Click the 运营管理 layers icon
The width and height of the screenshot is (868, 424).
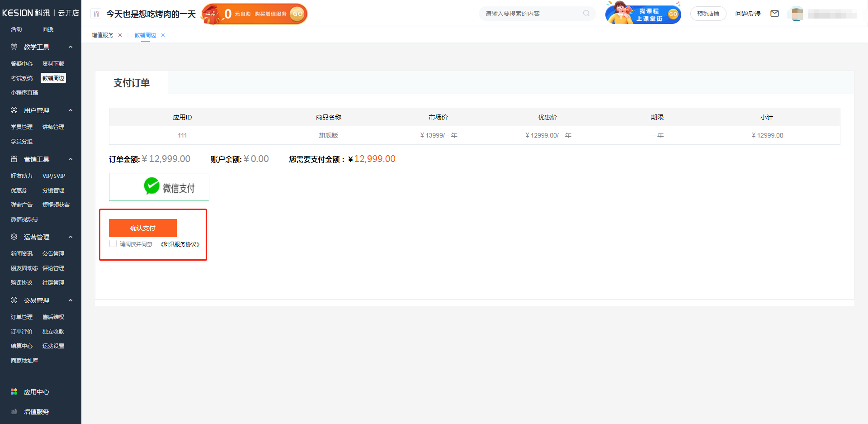[x=14, y=237]
